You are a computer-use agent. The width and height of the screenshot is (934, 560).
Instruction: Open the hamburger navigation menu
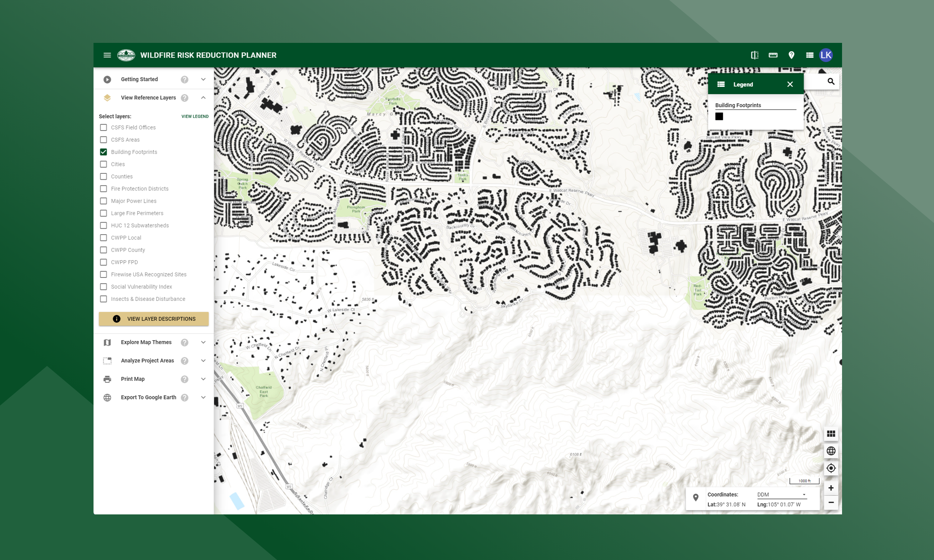click(107, 55)
